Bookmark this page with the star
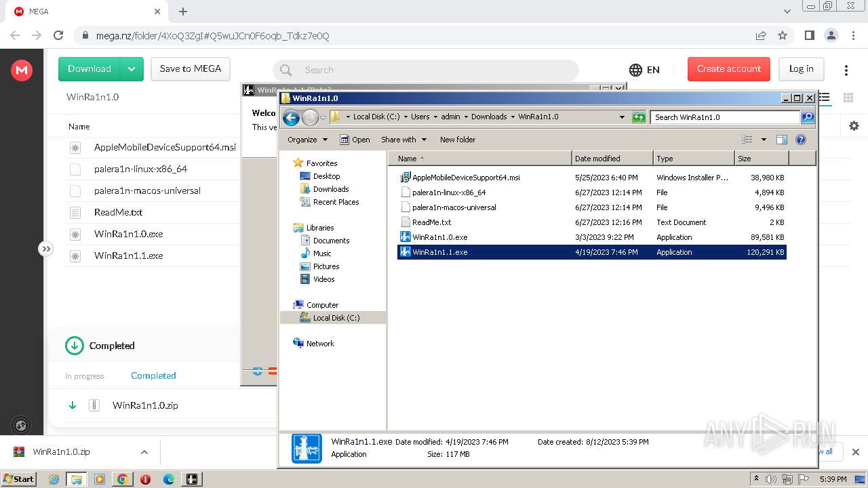This screenshot has height=488, width=868. coord(783,36)
